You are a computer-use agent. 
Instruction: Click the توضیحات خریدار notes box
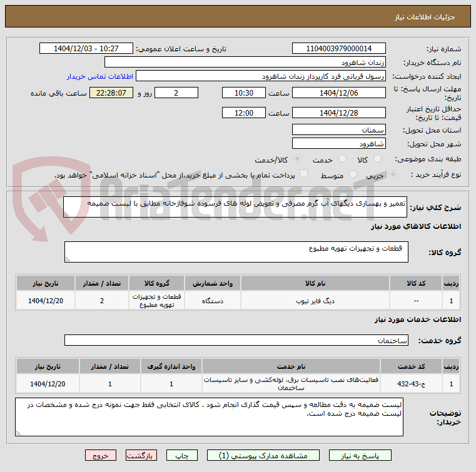(209, 417)
